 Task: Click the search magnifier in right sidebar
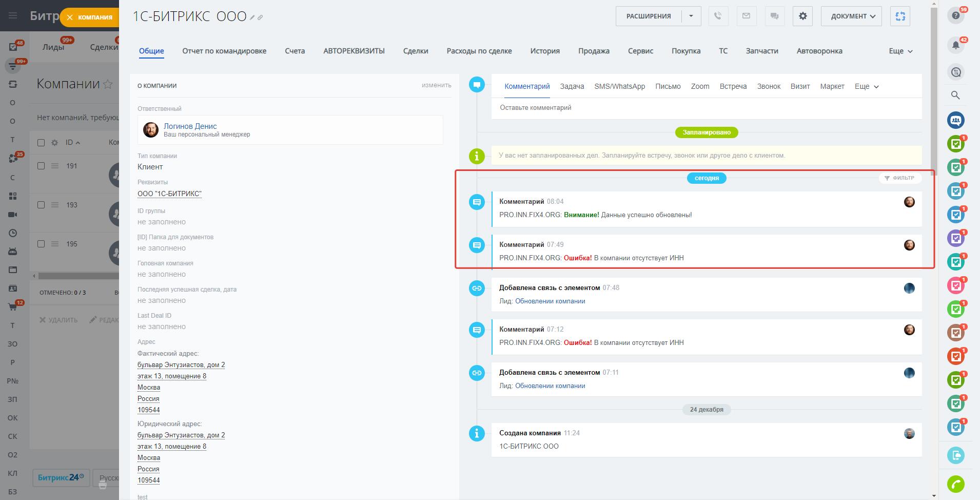[x=956, y=95]
